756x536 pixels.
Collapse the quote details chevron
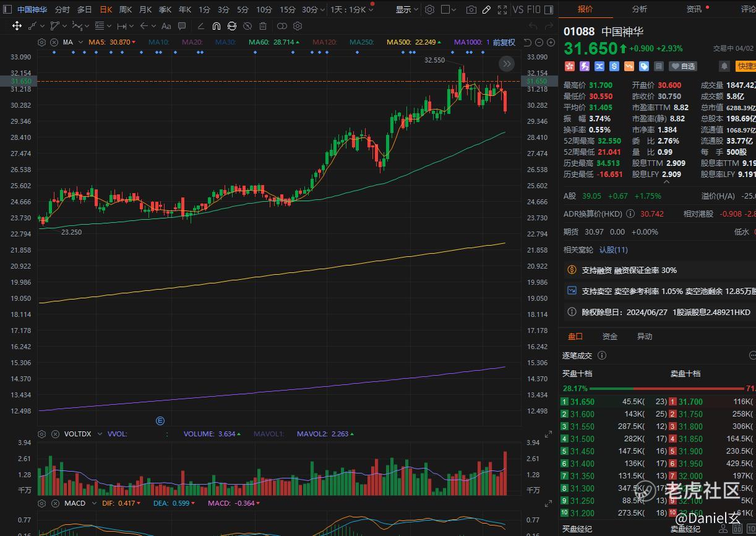[666, 182]
